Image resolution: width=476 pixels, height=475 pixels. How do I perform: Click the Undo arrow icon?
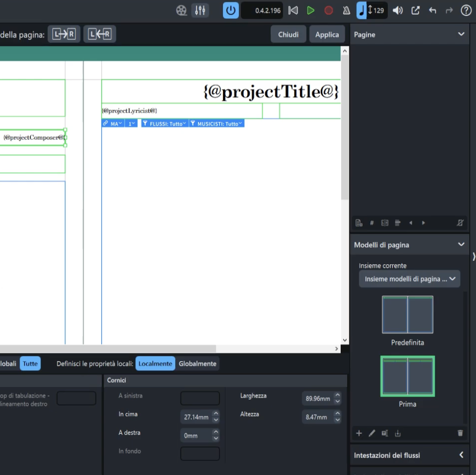tap(432, 10)
